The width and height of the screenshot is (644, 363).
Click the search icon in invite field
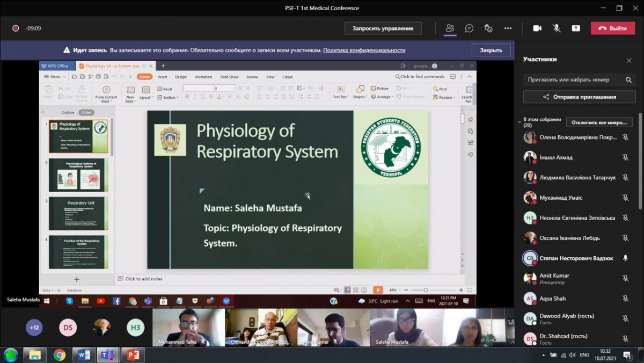628,80
